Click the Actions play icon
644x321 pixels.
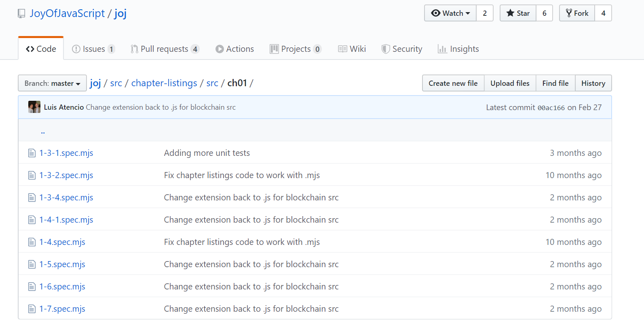coord(220,49)
